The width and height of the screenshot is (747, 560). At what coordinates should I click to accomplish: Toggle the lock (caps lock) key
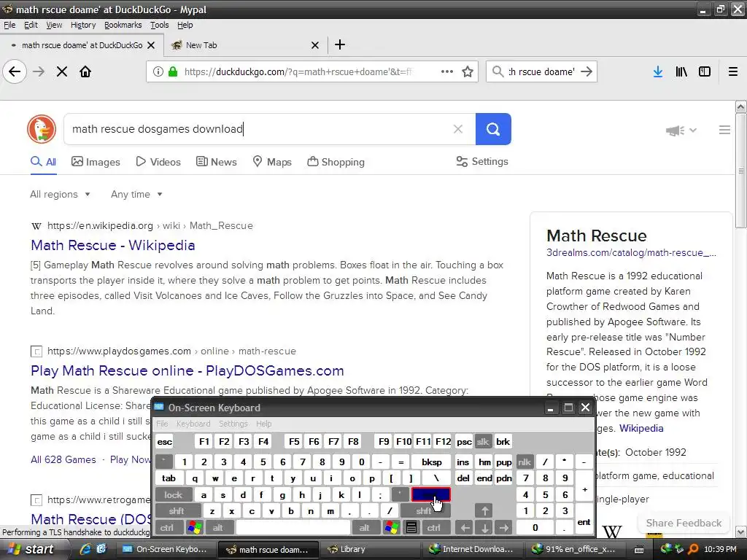point(174,495)
